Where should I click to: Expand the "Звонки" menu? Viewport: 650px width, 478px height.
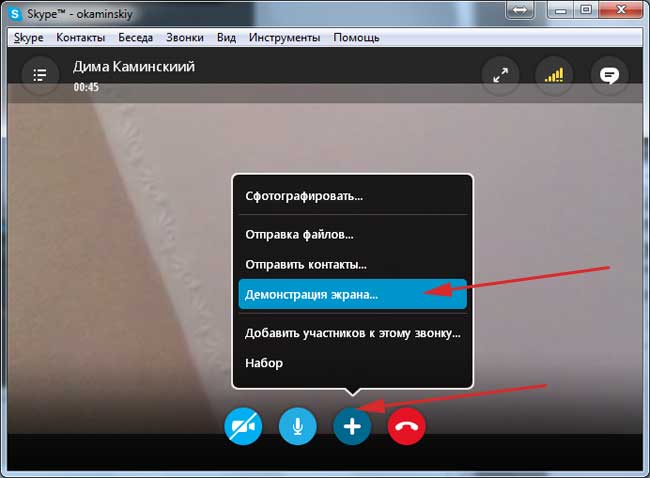184,38
